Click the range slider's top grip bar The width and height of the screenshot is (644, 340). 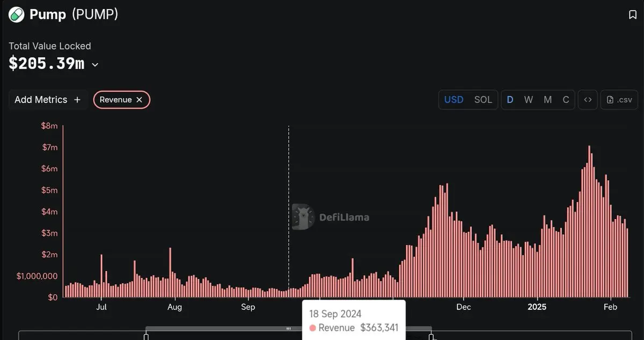289,328
